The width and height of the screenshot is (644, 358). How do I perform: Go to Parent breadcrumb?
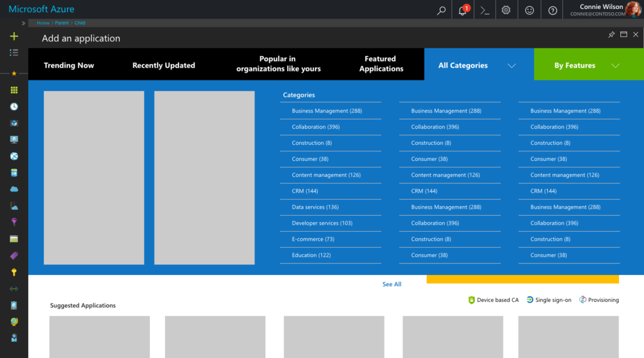pyautogui.click(x=62, y=23)
